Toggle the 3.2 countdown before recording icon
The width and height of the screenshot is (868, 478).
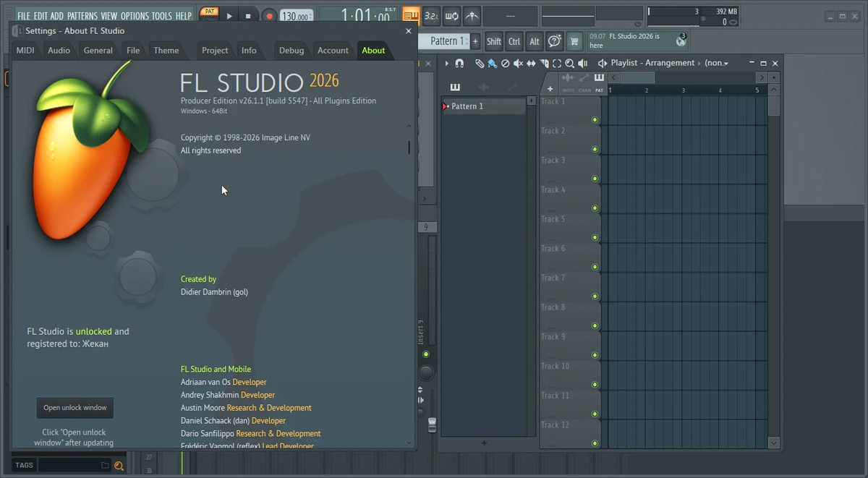431,15
